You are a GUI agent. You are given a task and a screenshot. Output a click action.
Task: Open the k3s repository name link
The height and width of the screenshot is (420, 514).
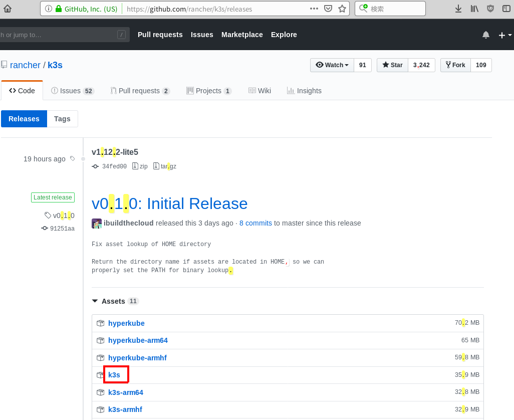(55, 65)
